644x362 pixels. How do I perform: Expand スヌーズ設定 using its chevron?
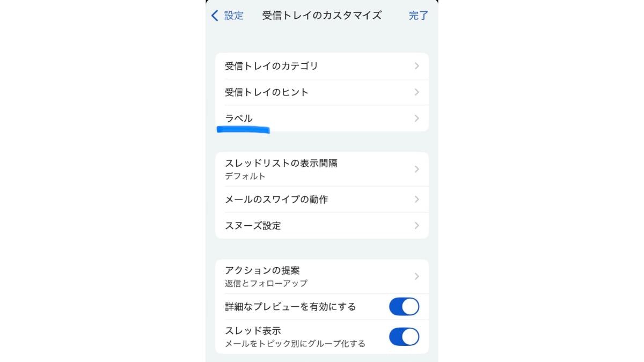click(417, 225)
